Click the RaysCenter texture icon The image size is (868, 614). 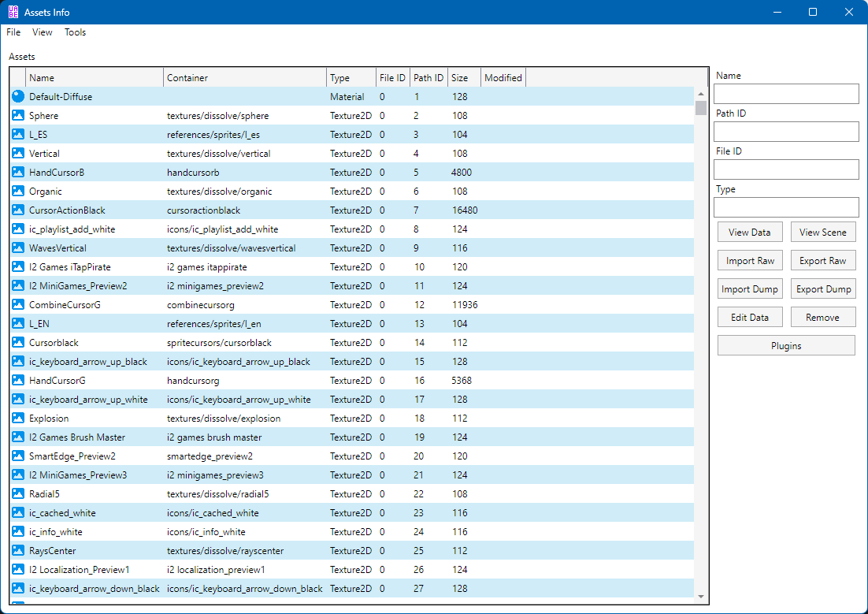[18, 550]
